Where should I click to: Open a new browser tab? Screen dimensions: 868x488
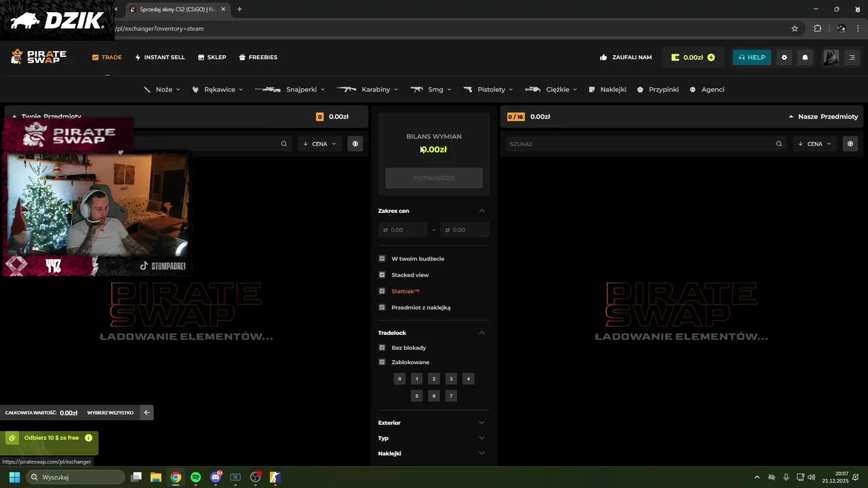coord(239,9)
